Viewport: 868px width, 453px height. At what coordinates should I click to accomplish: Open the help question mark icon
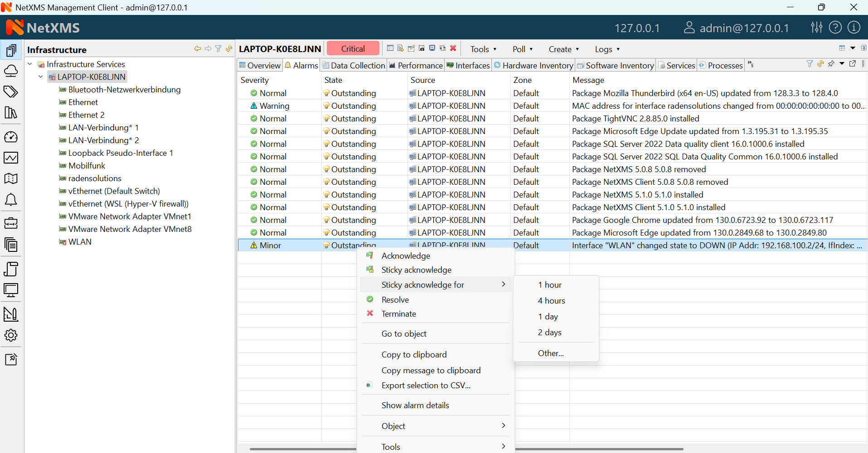click(x=835, y=28)
